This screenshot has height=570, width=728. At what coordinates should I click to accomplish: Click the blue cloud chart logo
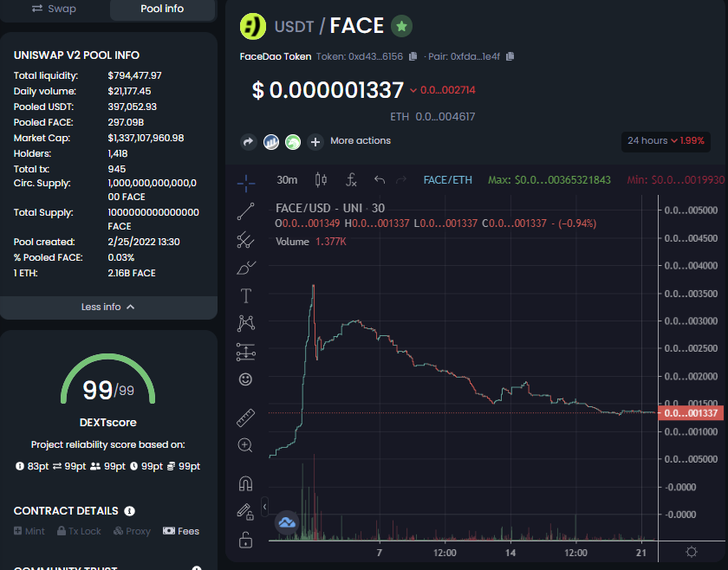click(287, 522)
